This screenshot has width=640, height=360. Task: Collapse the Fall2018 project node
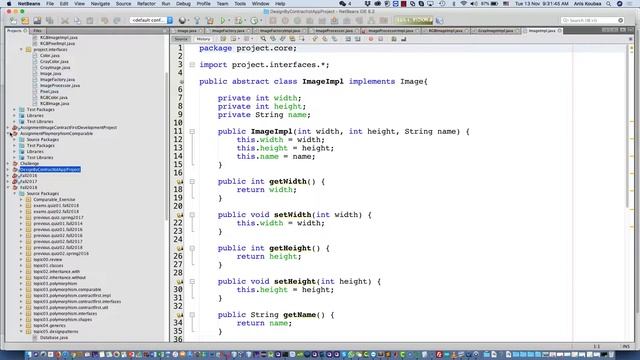click(8, 187)
